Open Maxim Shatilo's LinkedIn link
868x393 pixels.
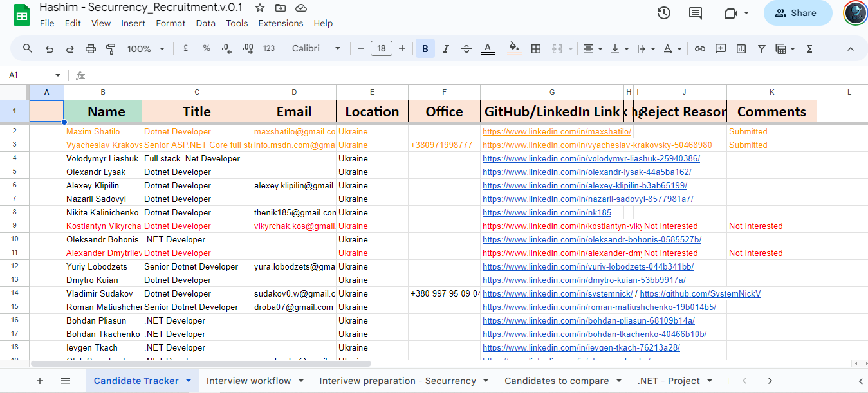coord(557,131)
